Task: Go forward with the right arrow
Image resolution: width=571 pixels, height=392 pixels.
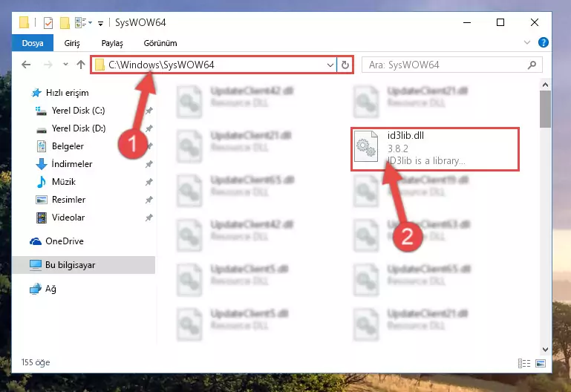Action: point(48,65)
